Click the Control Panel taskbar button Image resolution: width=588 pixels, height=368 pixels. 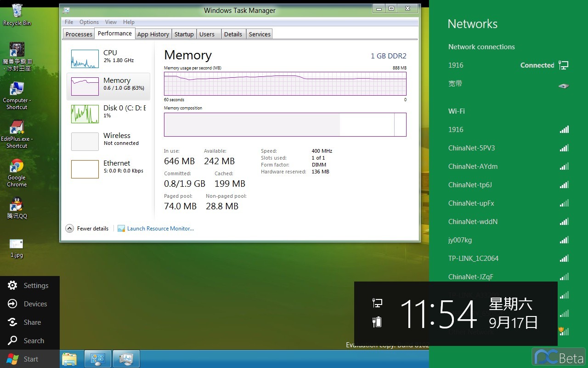97,359
